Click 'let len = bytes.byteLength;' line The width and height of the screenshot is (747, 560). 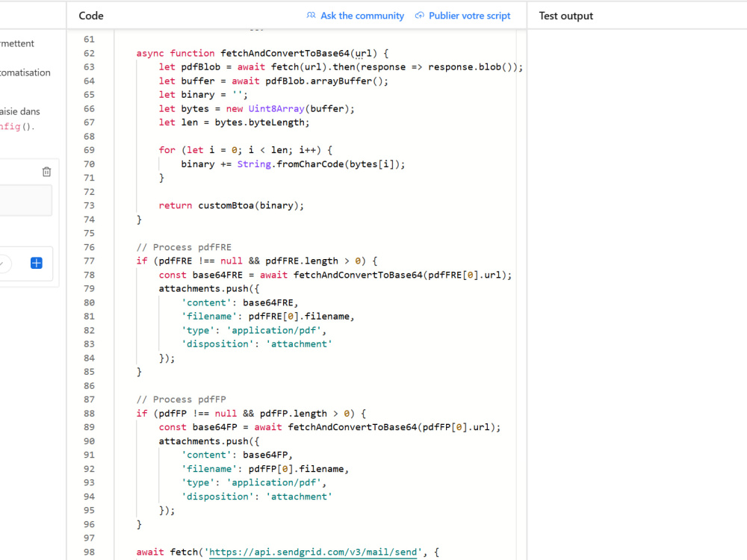234,122
